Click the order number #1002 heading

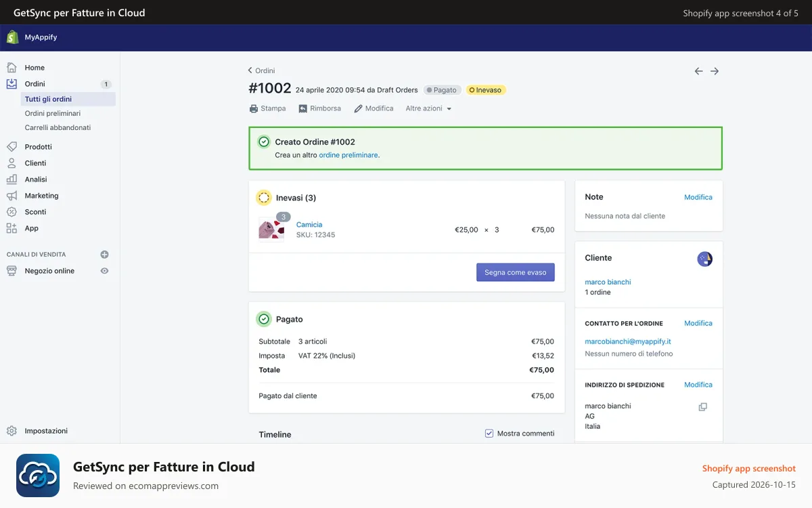[270, 88]
